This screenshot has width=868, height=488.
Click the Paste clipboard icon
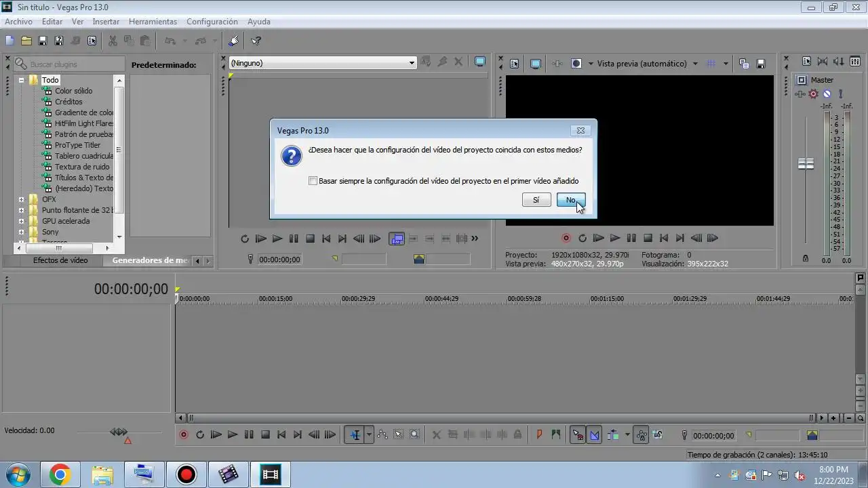[x=145, y=41]
